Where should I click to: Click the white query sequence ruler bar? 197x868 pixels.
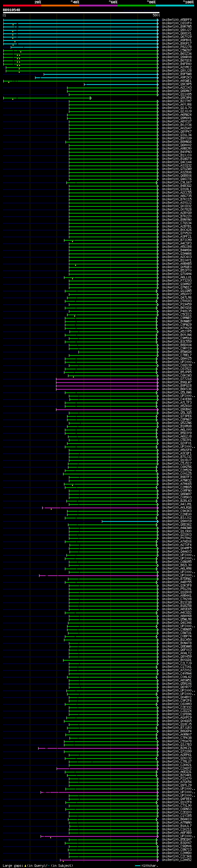tap(81, 13)
